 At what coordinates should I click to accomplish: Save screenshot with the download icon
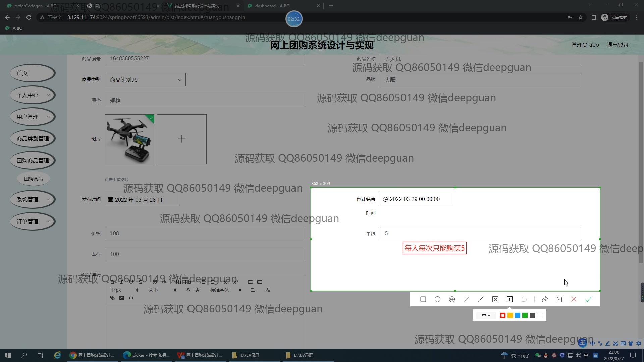[559, 299]
